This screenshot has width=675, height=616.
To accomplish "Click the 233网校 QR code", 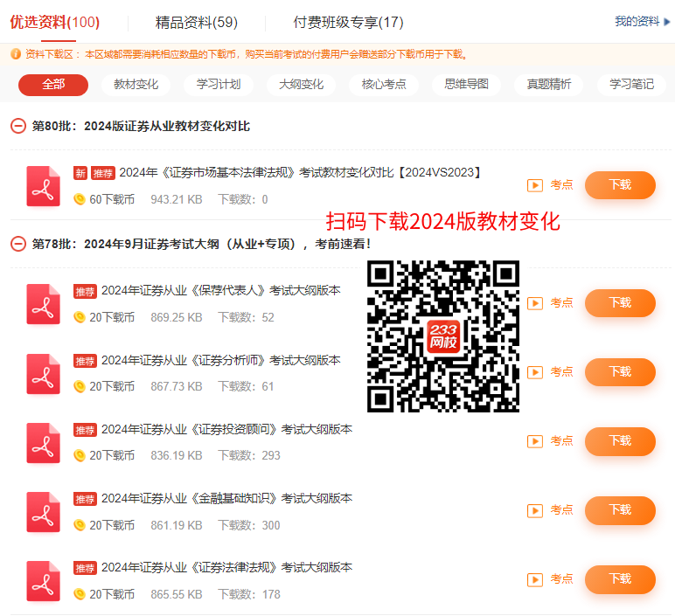I will [443, 336].
